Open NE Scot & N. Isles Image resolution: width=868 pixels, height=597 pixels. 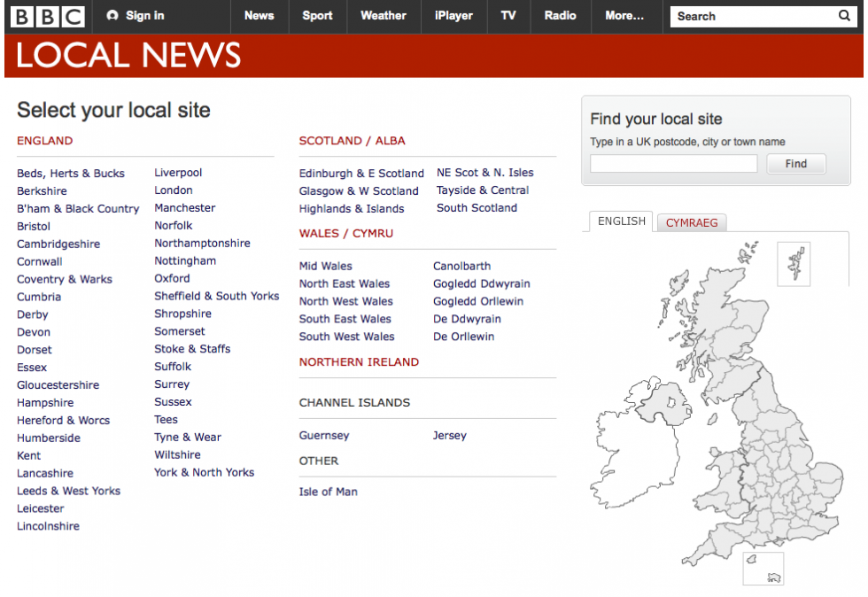485,173
